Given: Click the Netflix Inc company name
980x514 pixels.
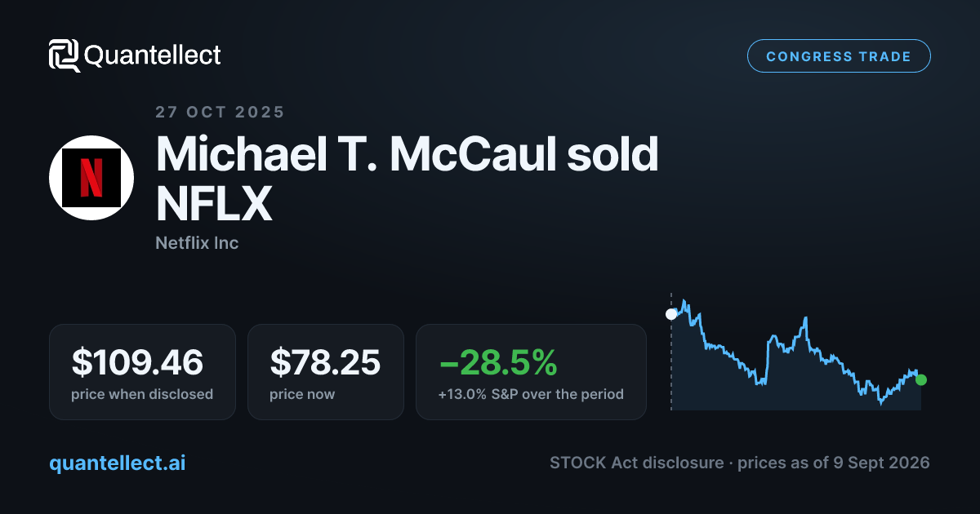Looking at the screenshot, I should (x=197, y=242).
